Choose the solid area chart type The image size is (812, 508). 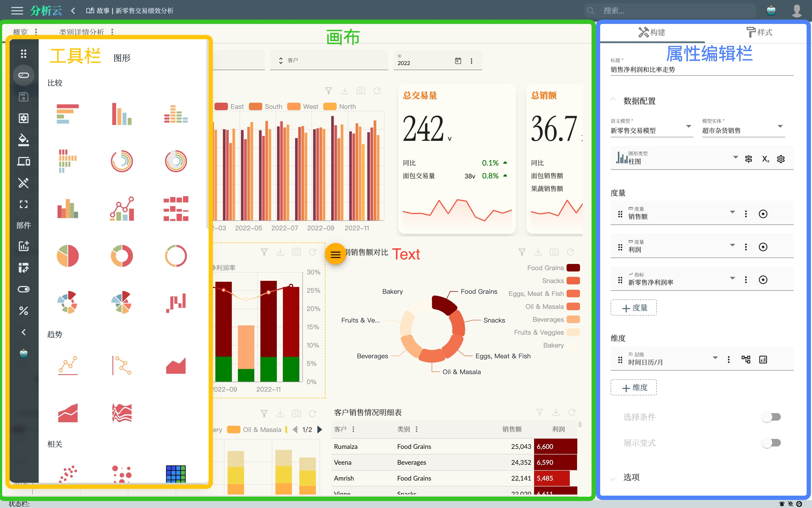pos(176,366)
